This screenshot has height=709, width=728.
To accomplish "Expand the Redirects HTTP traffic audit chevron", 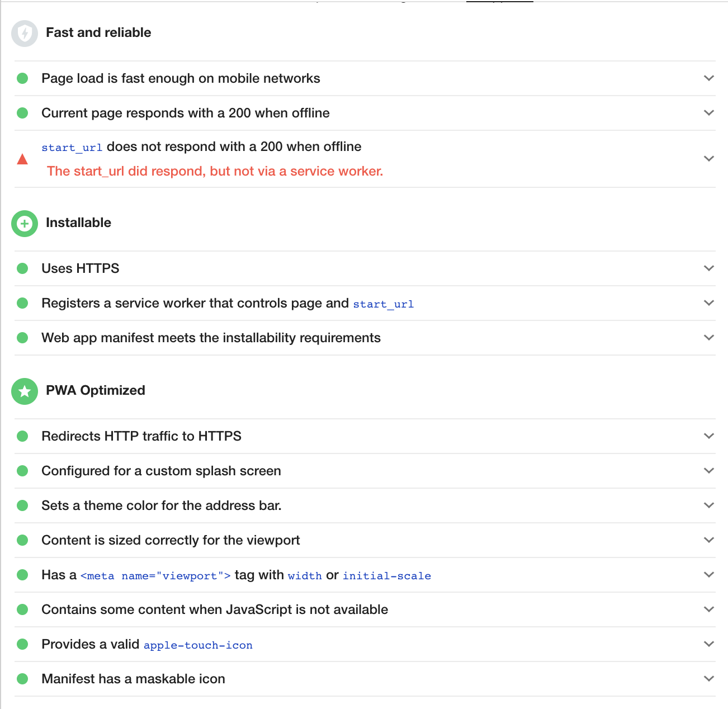I will point(709,436).
